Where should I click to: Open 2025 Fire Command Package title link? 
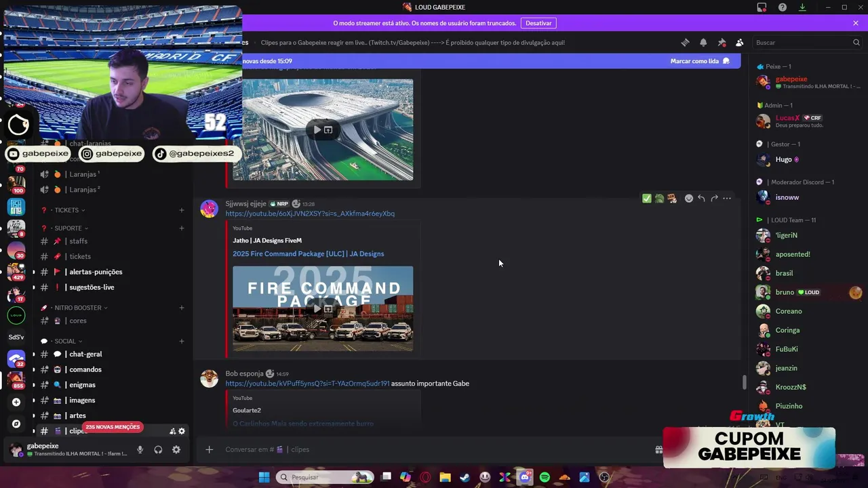click(x=309, y=253)
